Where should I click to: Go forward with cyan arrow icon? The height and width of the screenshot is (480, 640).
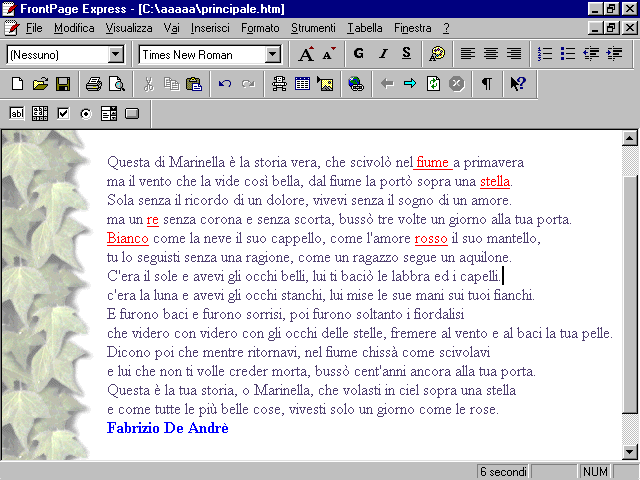(x=410, y=84)
